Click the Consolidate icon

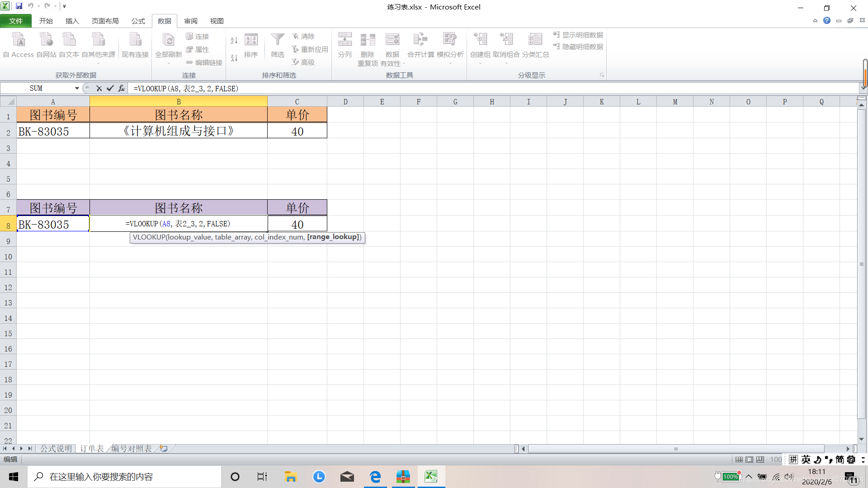coord(420,44)
